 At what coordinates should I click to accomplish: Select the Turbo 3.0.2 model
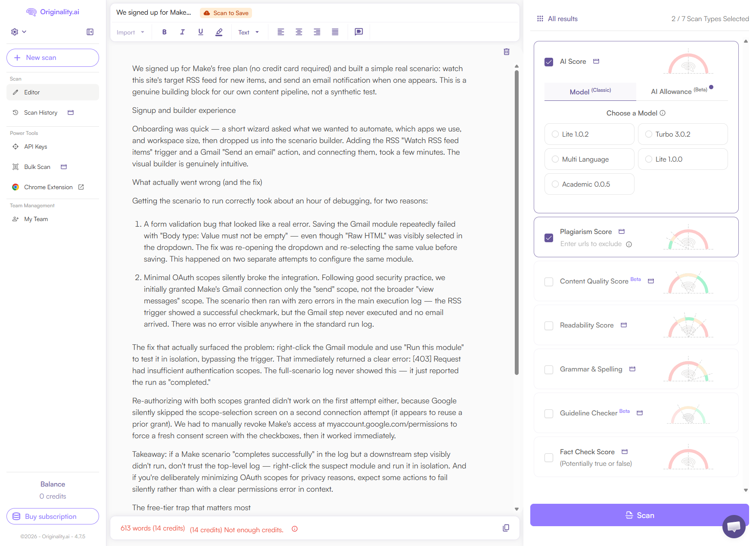[683, 134]
